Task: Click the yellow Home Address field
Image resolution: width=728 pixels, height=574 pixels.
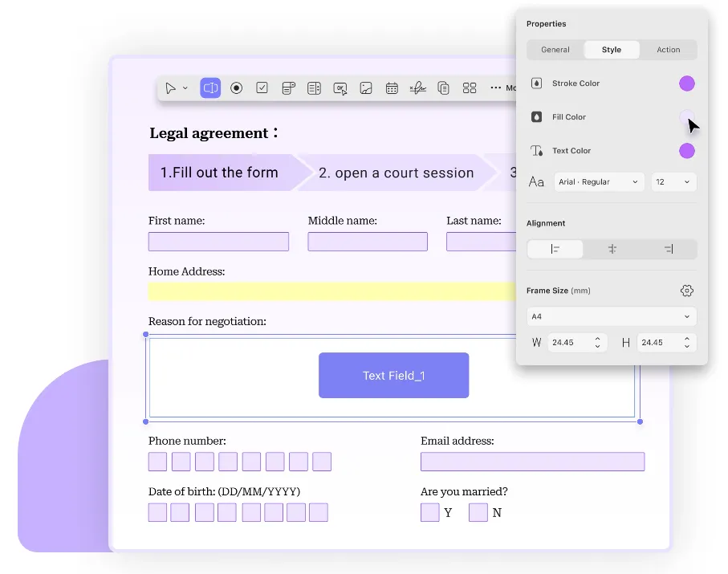Action: click(x=332, y=291)
